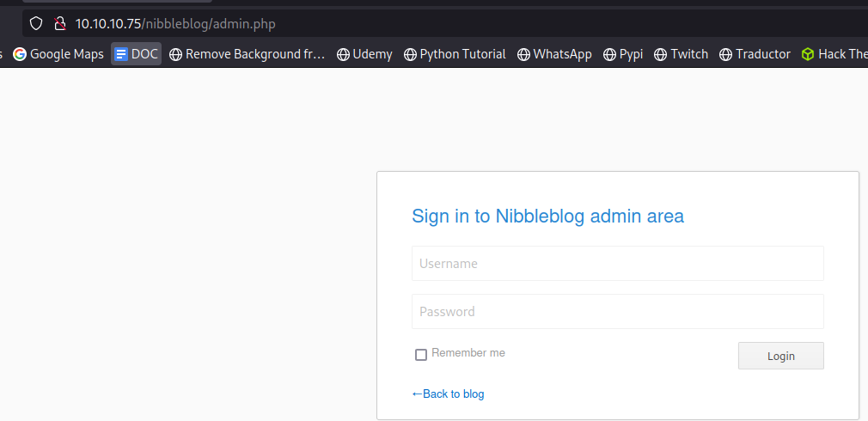This screenshot has height=421, width=868.
Task: Open the Remove Background bookmark
Action: coord(247,54)
